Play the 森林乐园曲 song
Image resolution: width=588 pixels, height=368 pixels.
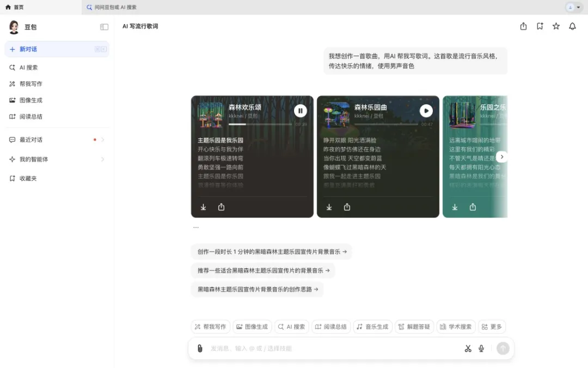[426, 111]
